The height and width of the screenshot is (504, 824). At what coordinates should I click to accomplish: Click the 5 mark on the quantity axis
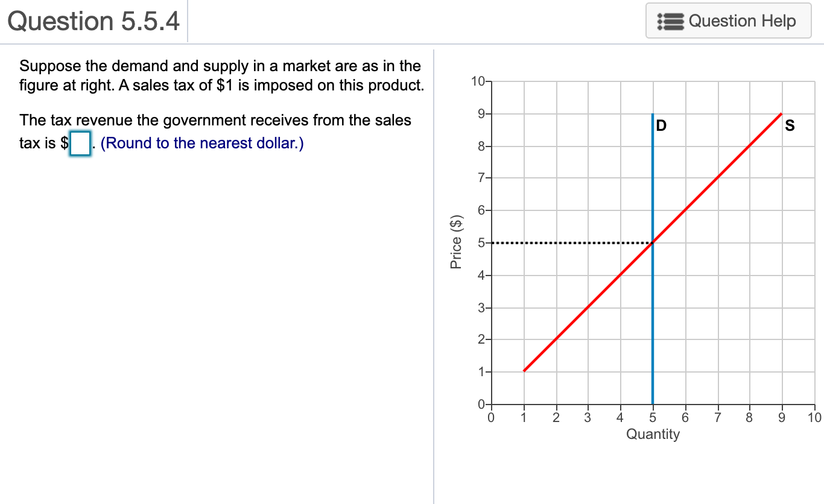(652, 417)
